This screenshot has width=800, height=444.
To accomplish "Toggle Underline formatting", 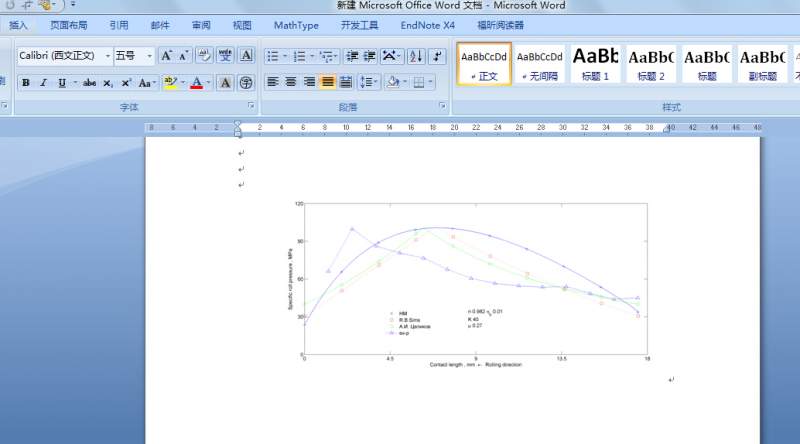I will pyautogui.click(x=62, y=83).
